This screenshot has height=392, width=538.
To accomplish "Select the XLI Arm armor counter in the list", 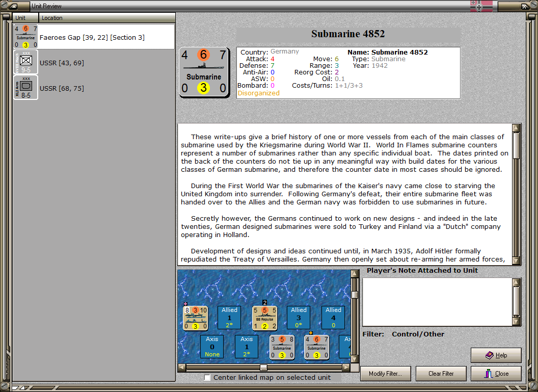I will pyautogui.click(x=26, y=88).
